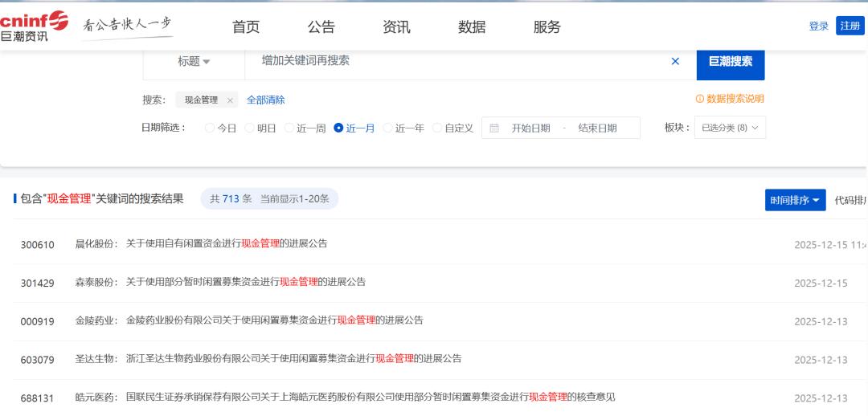
Task: Remove the 现金管理 keyword tag
Action: tap(230, 100)
